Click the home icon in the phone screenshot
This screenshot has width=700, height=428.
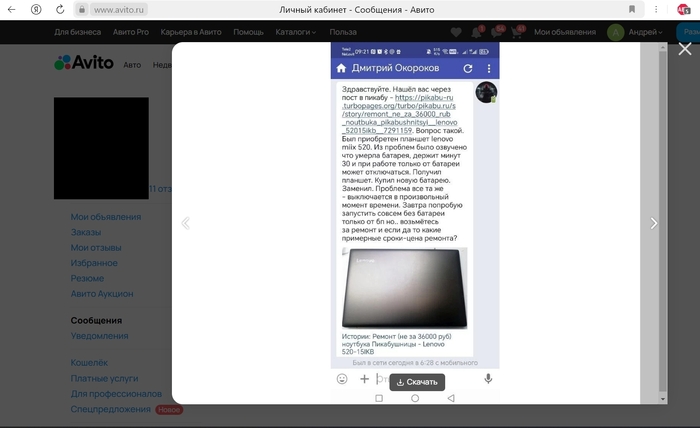tap(341, 68)
